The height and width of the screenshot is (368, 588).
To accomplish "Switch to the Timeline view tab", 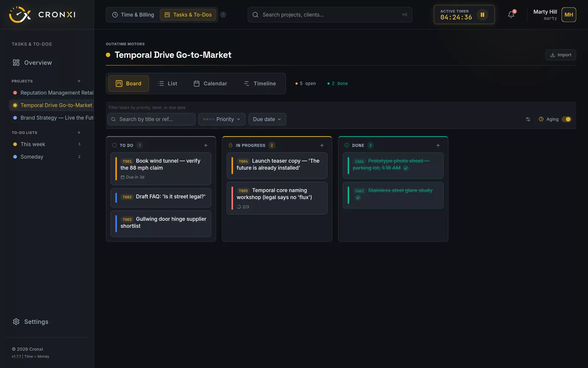I will click(260, 84).
